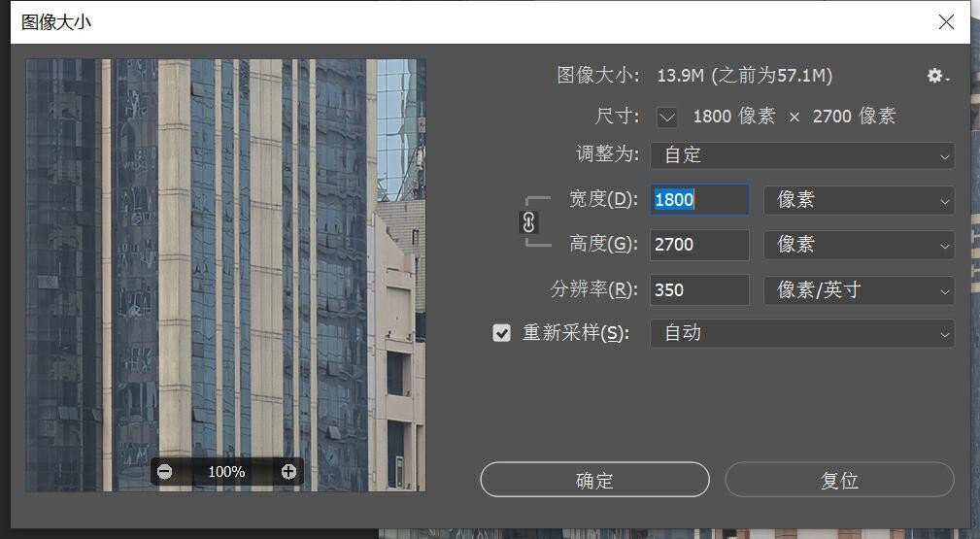Close the 图像大小 dialog
Screen dimensions: 980x539
click(946, 22)
